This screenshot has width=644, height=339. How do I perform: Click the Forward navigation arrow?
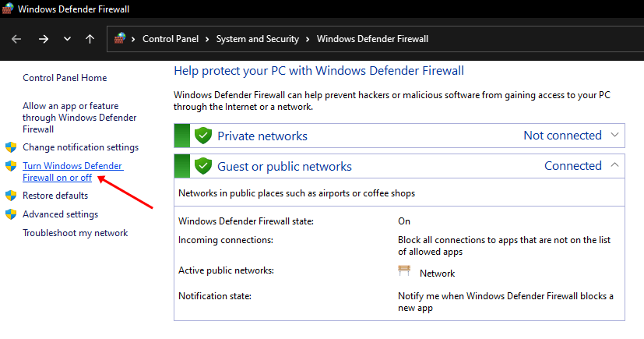[44, 39]
